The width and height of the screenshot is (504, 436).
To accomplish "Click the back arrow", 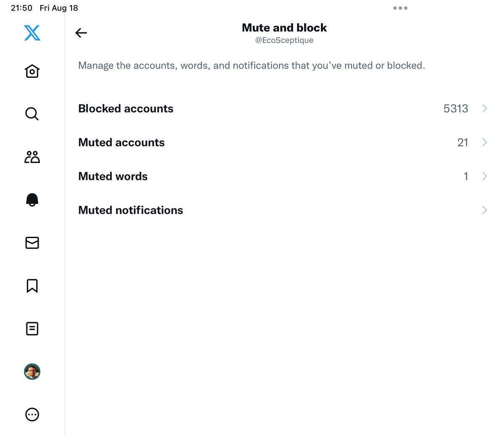I will pos(81,33).
